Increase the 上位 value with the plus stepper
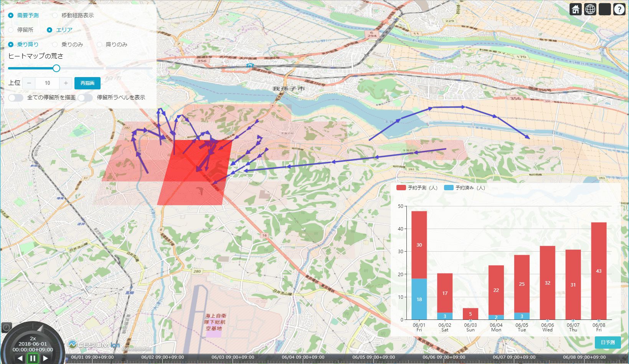 66,83
